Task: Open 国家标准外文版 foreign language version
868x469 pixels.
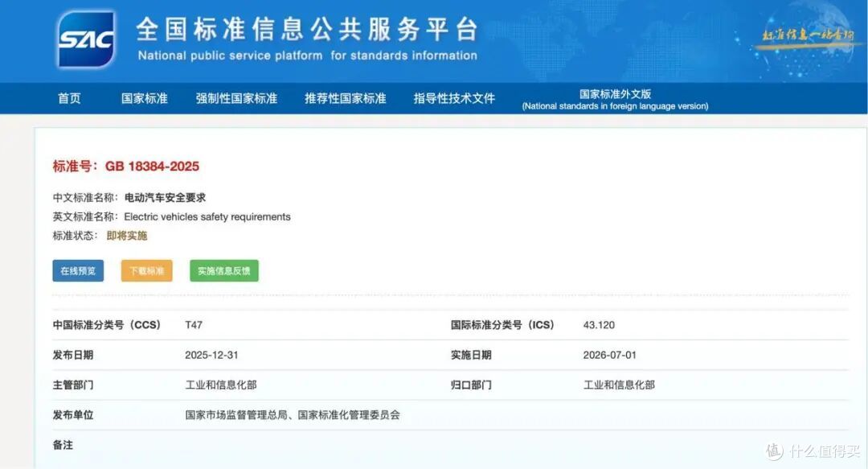Action: pos(615,100)
